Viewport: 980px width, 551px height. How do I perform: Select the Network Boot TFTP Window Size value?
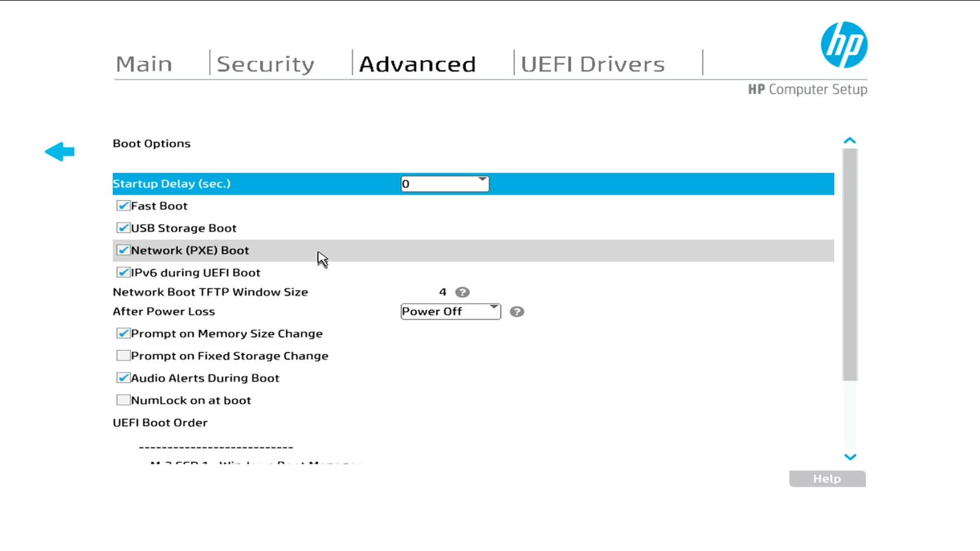(443, 292)
